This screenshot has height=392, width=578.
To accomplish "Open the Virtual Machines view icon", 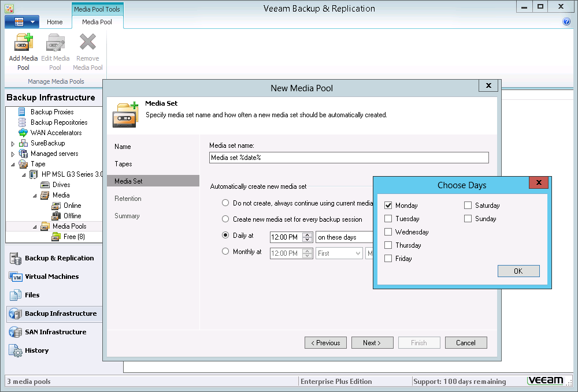I will [x=16, y=277].
